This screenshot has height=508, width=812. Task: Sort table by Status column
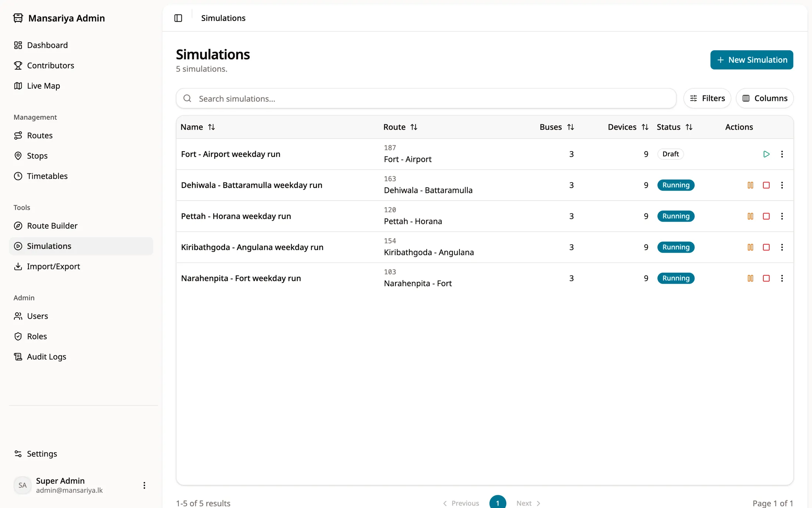pyautogui.click(x=674, y=127)
